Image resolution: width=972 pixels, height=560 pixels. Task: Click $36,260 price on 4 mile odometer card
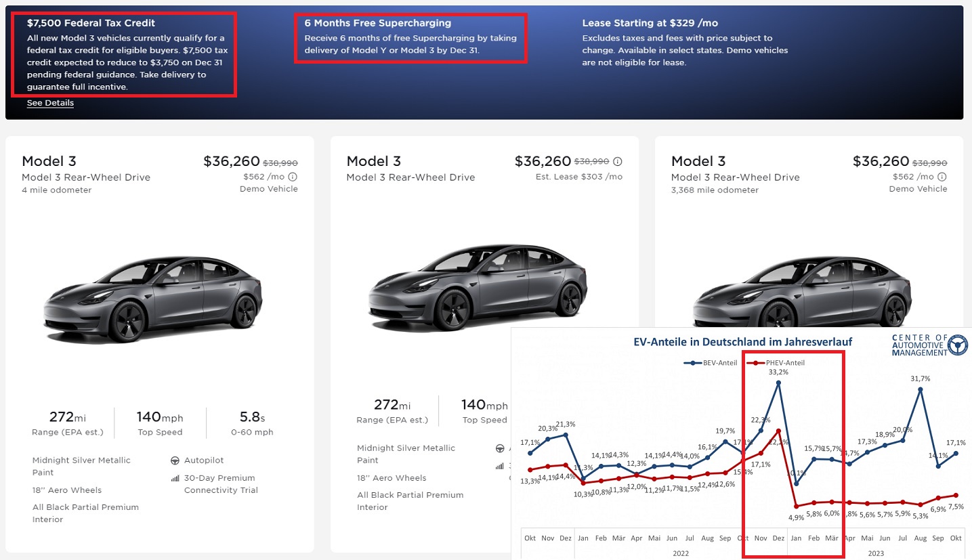(x=232, y=161)
